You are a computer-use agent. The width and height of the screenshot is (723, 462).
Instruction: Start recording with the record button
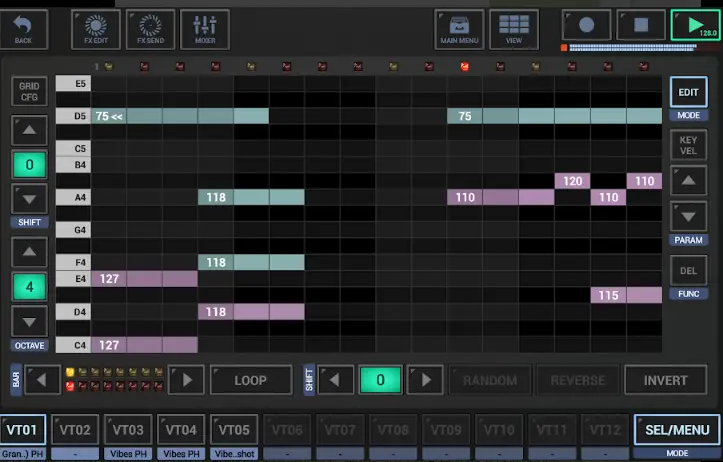[x=587, y=25]
